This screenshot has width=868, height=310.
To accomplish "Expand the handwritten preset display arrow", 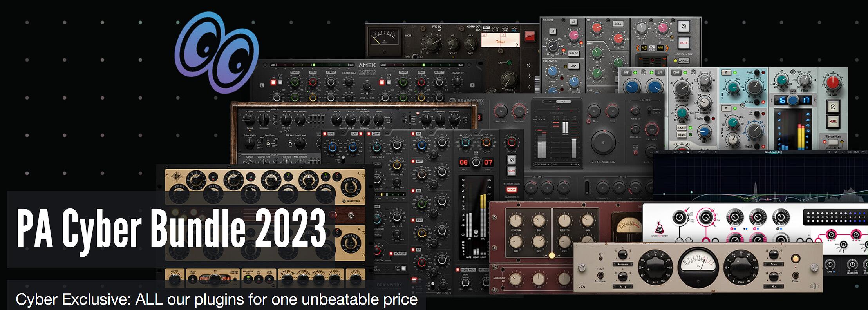I will click(517, 45).
